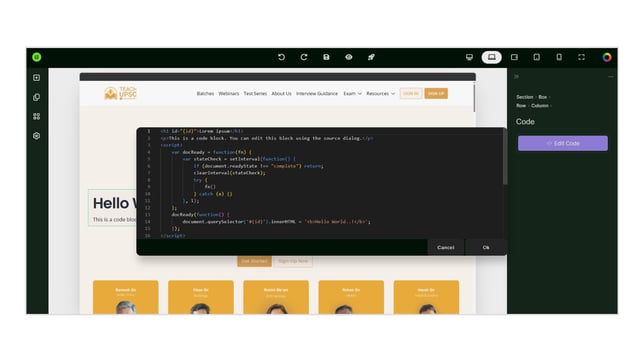The image size is (644, 362).
Task: Click code line 'clearInterval(stateCheck);'
Action: [230, 173]
